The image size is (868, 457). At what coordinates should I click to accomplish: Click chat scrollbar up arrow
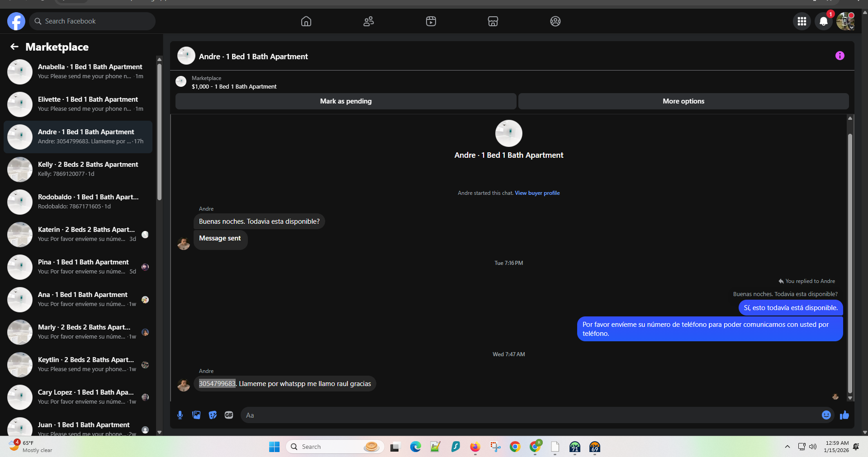tap(850, 118)
